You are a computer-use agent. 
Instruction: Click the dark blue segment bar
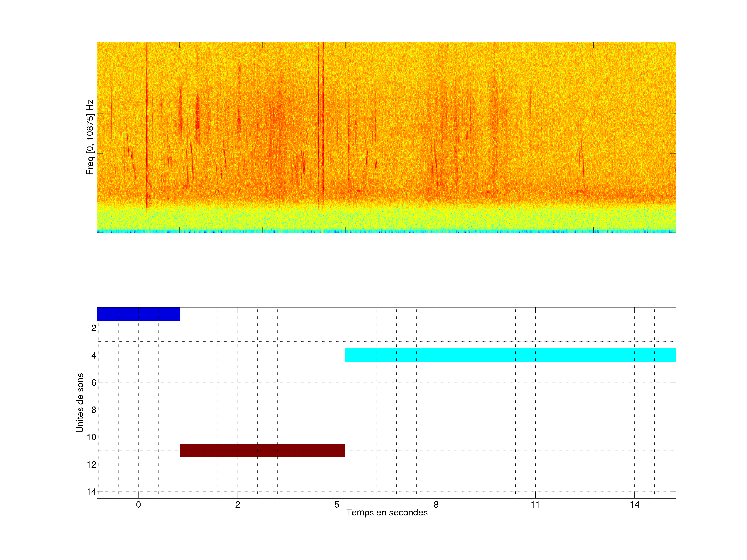(138, 314)
